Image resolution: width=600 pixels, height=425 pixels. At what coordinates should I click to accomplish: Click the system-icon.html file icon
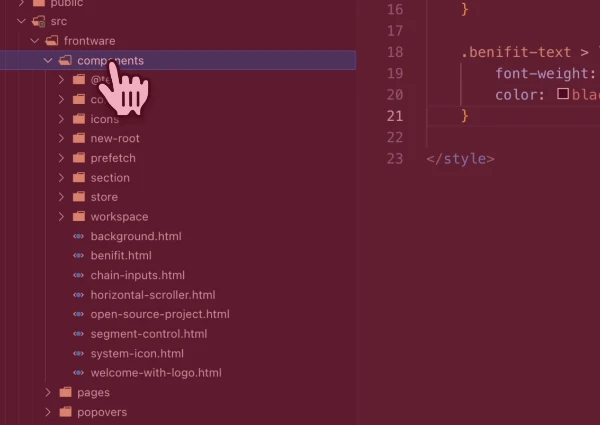click(x=79, y=354)
